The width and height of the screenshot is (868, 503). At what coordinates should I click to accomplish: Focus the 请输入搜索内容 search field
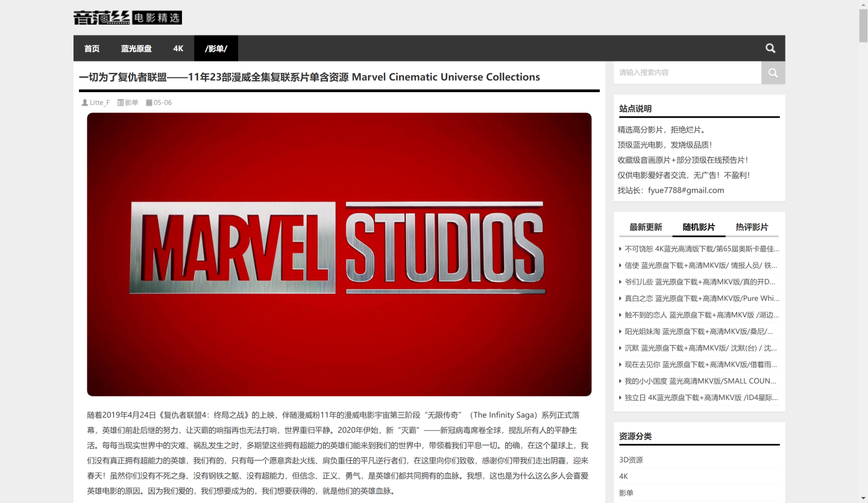(x=687, y=73)
